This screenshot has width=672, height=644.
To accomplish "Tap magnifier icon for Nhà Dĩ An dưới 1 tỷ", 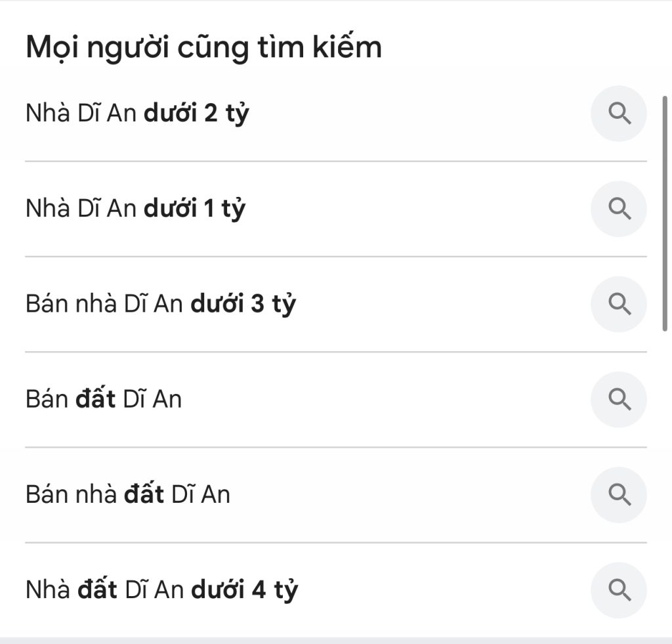I will coord(619,209).
